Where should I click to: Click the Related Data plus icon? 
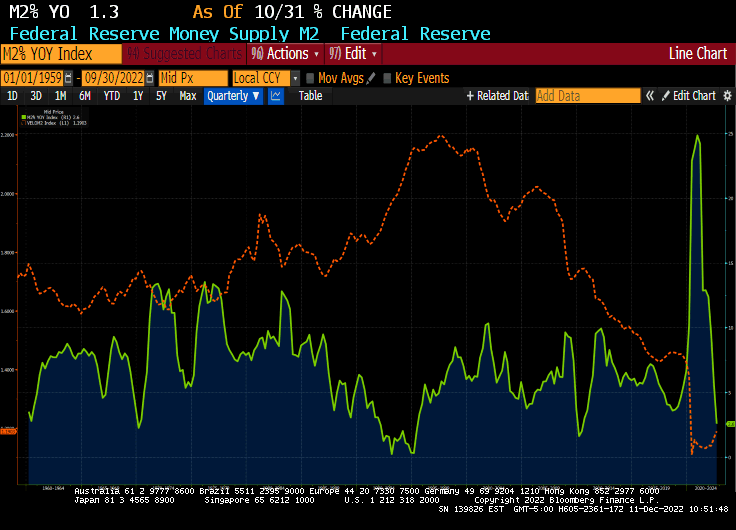click(470, 96)
